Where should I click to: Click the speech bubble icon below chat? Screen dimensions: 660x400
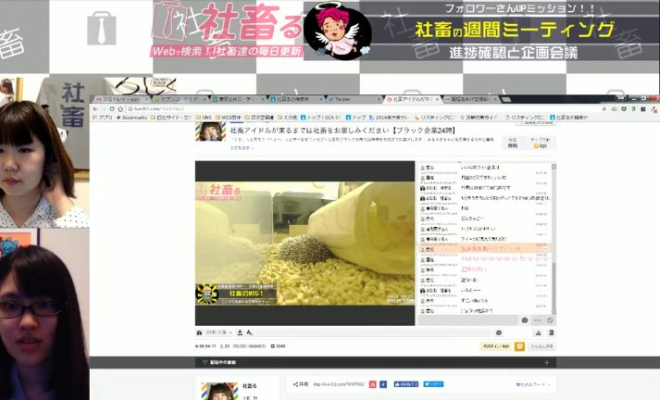click(x=525, y=321)
